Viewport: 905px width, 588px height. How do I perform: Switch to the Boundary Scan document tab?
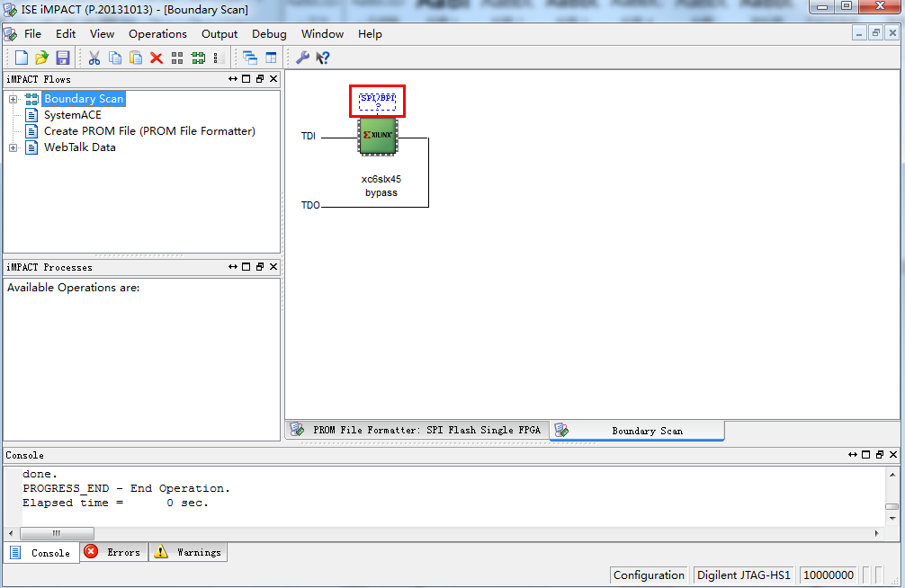637,431
